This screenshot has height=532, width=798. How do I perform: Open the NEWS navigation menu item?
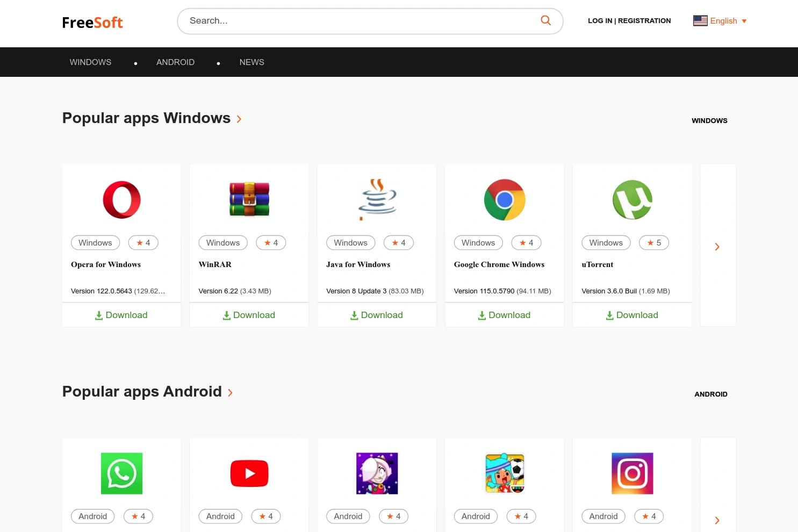[x=251, y=62]
